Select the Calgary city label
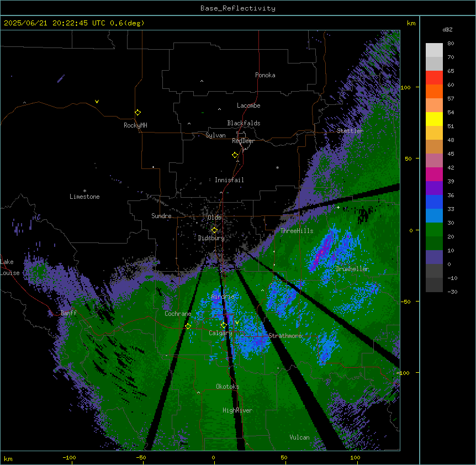The width and height of the screenshot is (476, 465). pyautogui.click(x=220, y=333)
